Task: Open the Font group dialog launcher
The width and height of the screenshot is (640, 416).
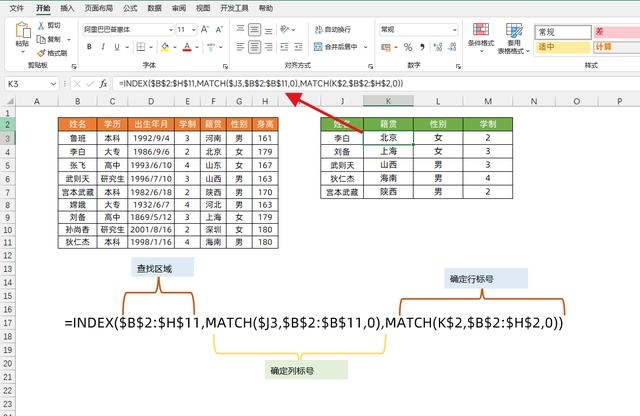Action: tap(225, 66)
